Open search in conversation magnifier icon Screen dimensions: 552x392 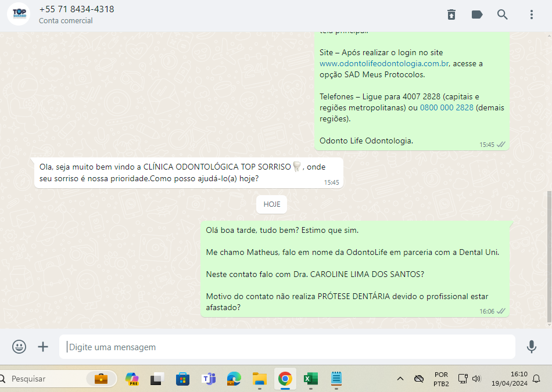click(x=503, y=15)
